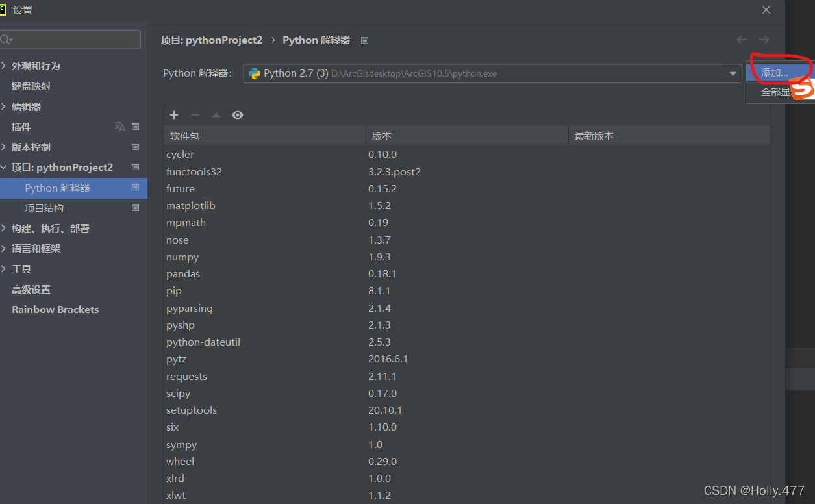Click the back navigation arrow
The height and width of the screenshot is (504, 815).
742,40
